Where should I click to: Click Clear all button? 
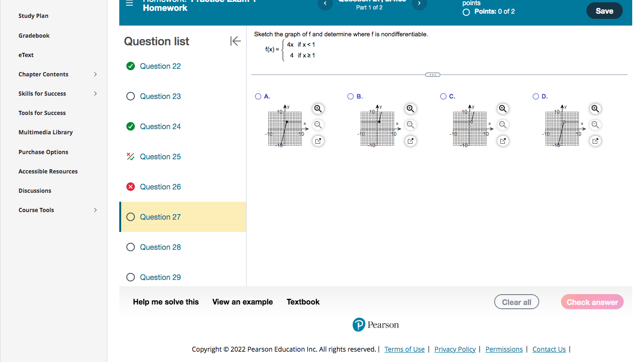517,302
